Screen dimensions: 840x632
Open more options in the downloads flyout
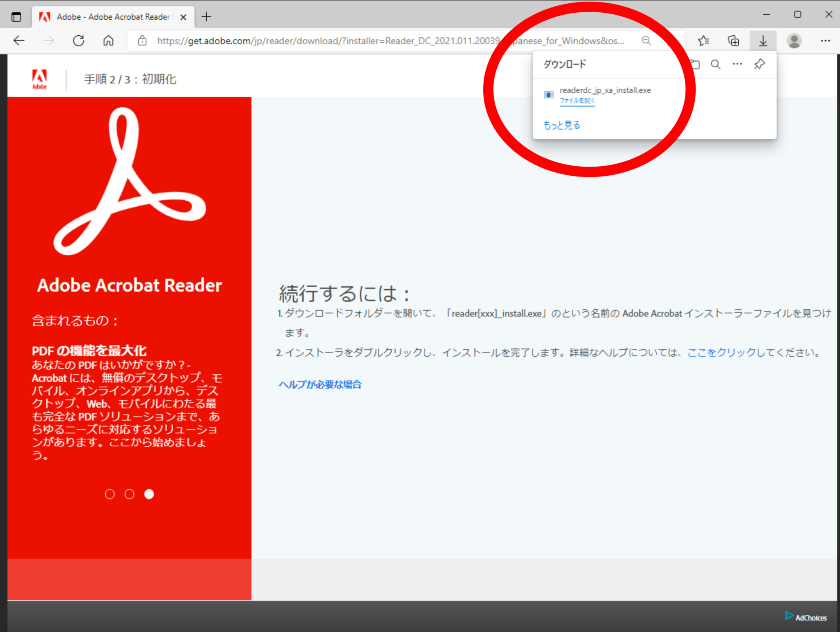click(x=737, y=64)
